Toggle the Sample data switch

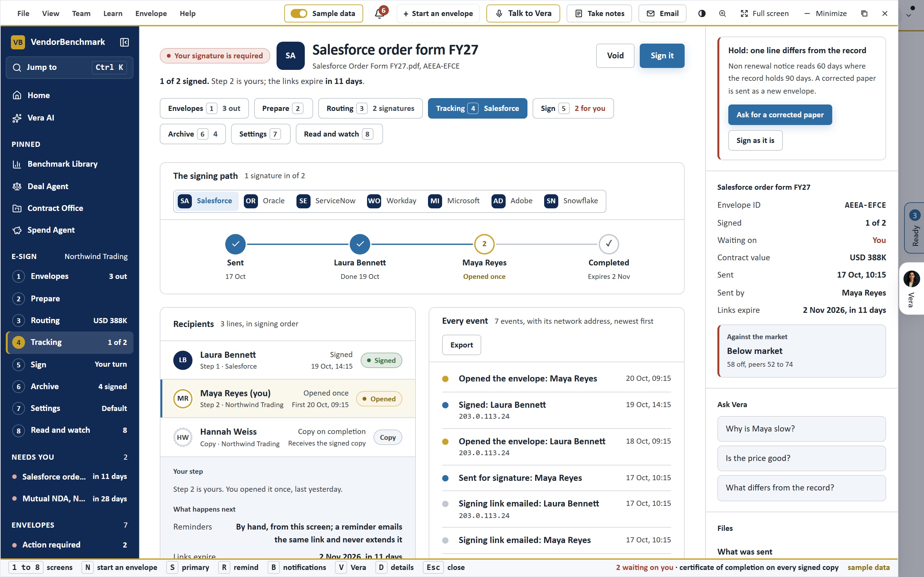point(299,13)
